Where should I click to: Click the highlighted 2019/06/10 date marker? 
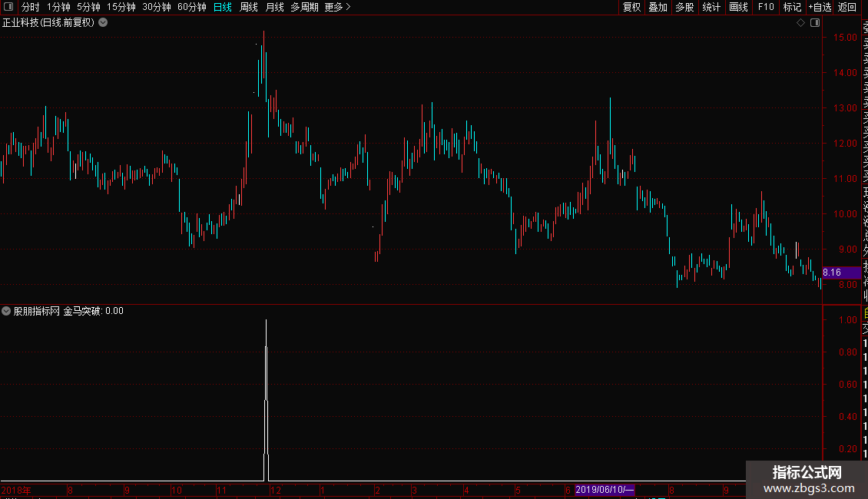(x=604, y=490)
